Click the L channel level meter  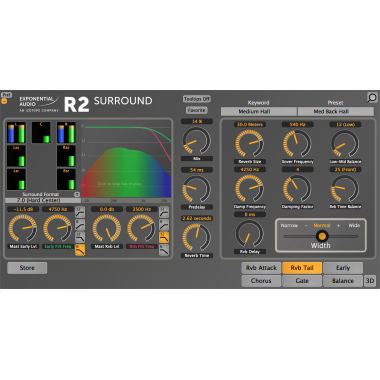16,132
